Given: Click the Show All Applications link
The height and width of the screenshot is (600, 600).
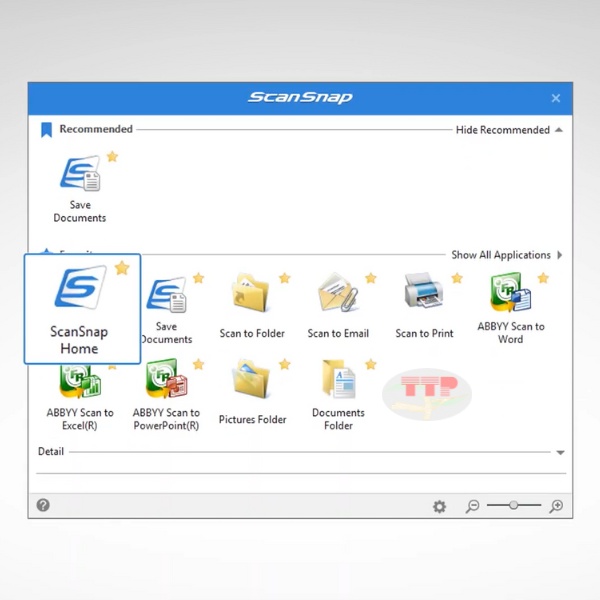Looking at the screenshot, I should (501, 255).
